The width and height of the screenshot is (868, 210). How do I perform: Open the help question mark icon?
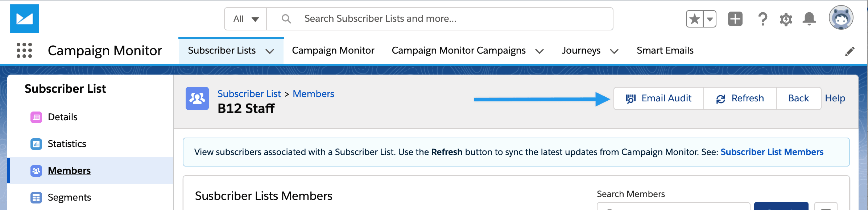[x=762, y=19]
